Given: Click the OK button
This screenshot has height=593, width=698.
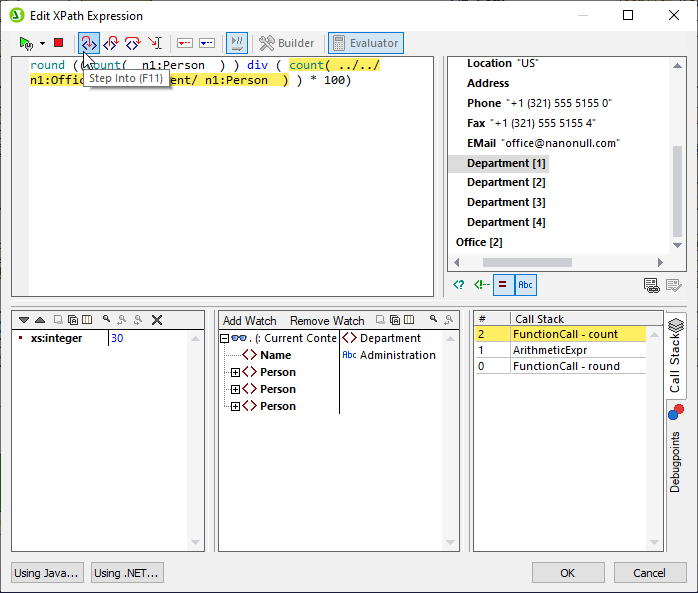Looking at the screenshot, I should (x=567, y=573).
